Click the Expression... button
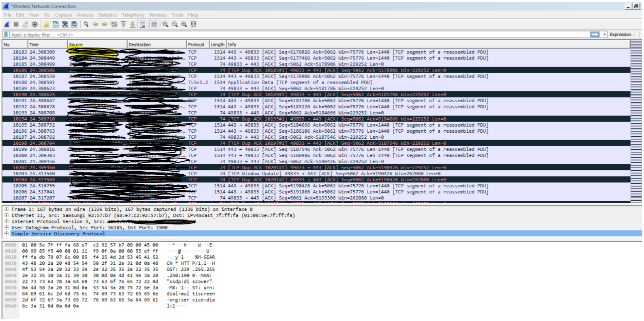Image resolution: width=644 pixels, height=321 pixels. pos(621,35)
